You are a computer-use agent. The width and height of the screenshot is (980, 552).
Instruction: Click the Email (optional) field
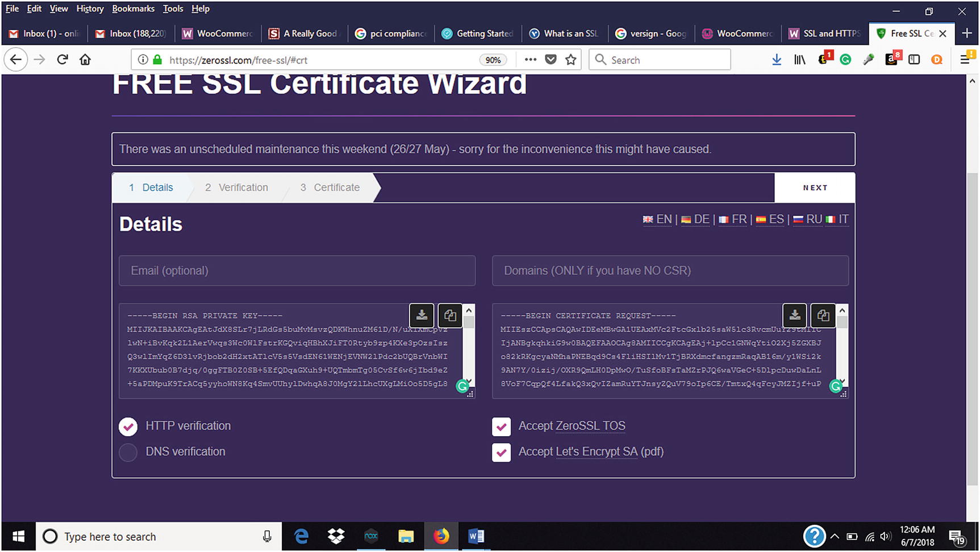[297, 270]
